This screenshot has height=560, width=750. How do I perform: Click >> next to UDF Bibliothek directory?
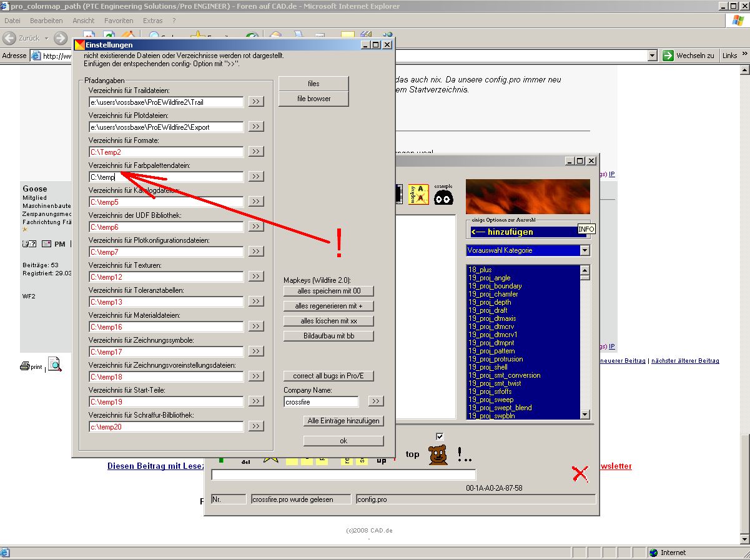[256, 226]
